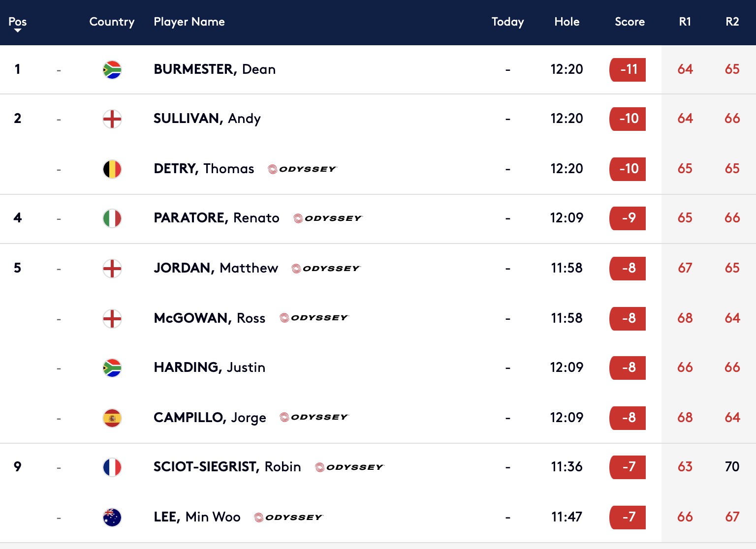Click Belgium flag next to Detry

[x=112, y=169]
